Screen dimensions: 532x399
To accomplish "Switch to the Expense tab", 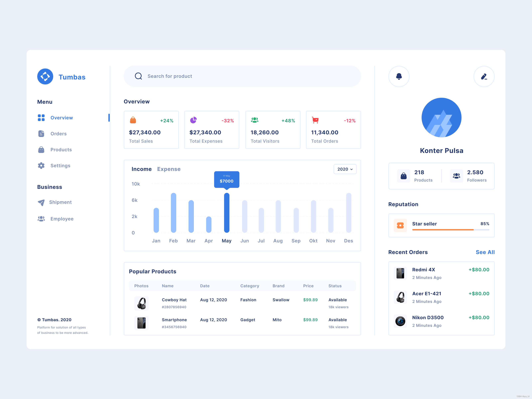I will (169, 169).
